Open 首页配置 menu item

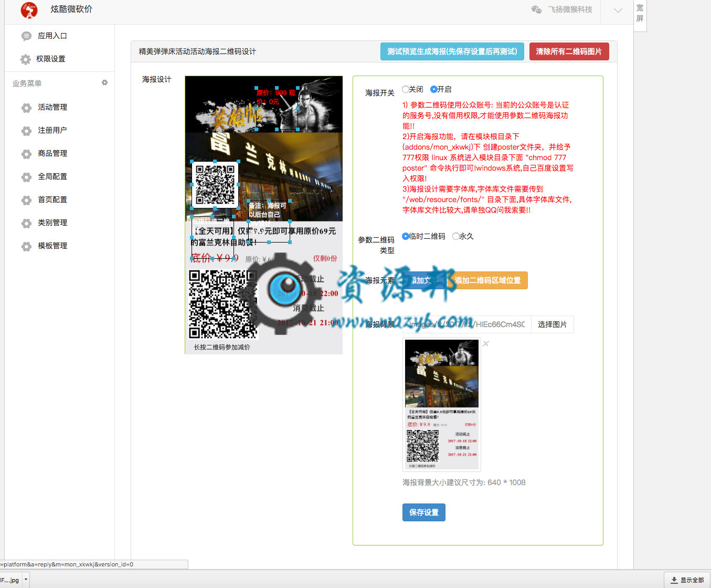click(x=52, y=199)
